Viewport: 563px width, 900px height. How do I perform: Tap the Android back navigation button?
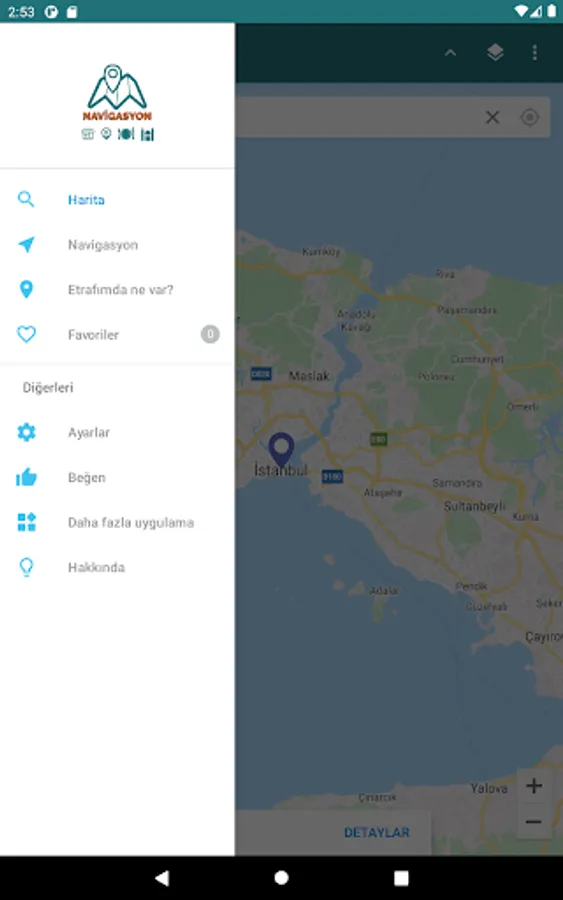click(162, 878)
